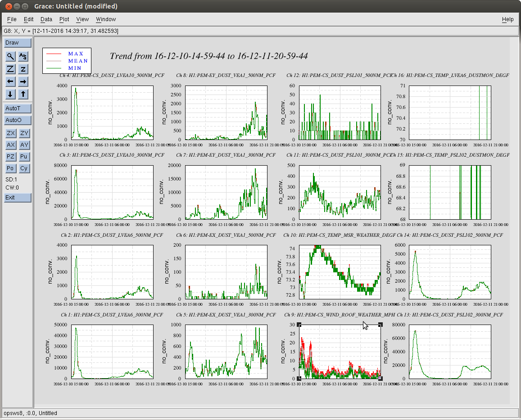This screenshot has height=420, width=521.
Task: Select the Ch 14 PSL102_500NM graph
Action: pyautogui.click(x=450, y=272)
